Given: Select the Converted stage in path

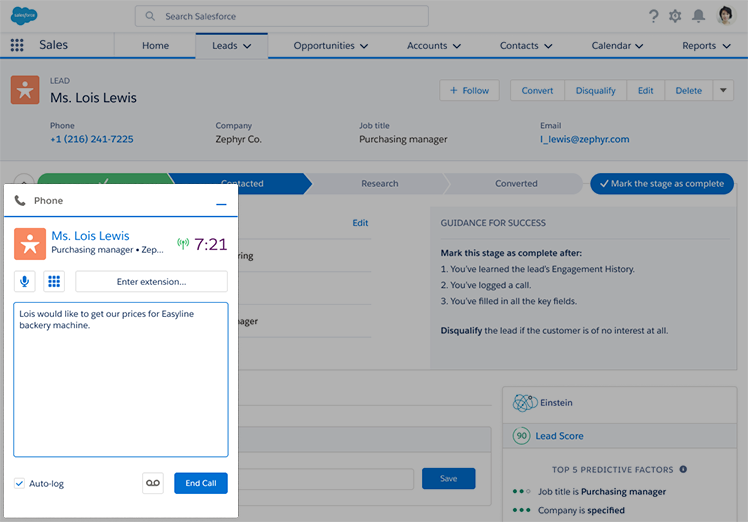Looking at the screenshot, I should [516, 184].
